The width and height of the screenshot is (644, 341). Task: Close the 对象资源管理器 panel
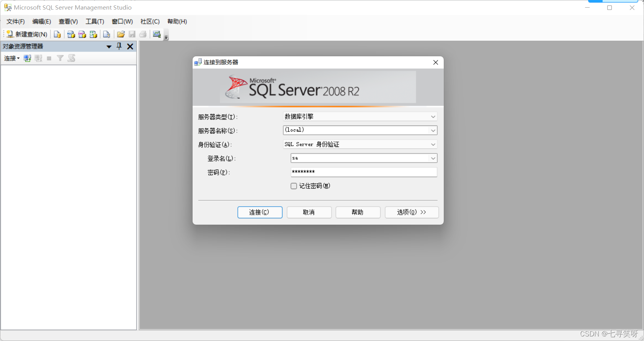point(130,46)
